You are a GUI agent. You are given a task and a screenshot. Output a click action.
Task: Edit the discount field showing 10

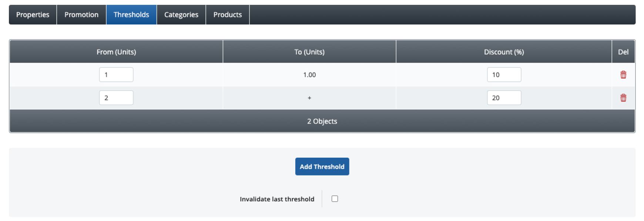pos(504,75)
